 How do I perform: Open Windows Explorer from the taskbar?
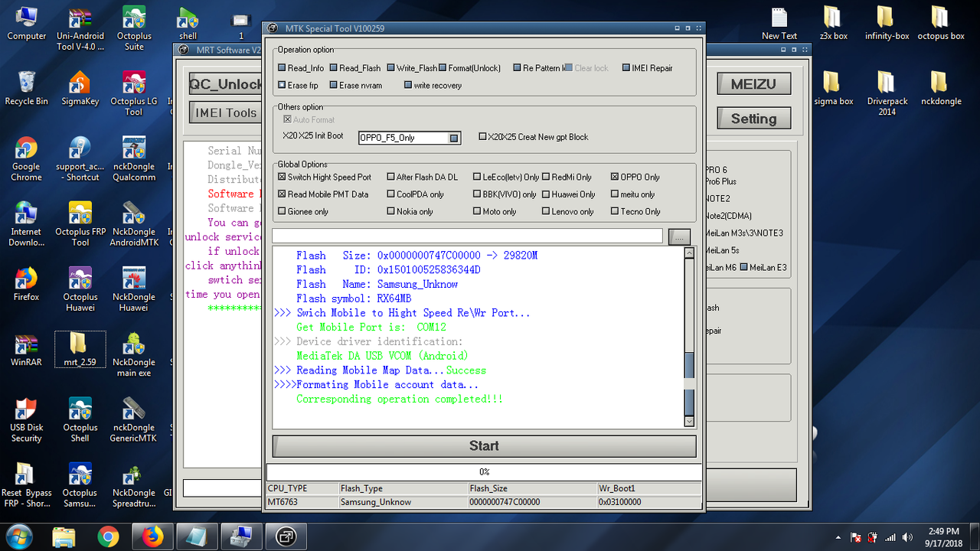click(64, 536)
